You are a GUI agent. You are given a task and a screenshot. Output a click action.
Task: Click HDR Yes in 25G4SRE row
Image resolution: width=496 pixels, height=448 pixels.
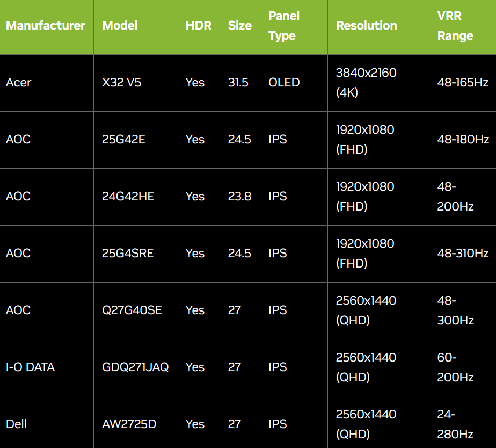point(195,254)
